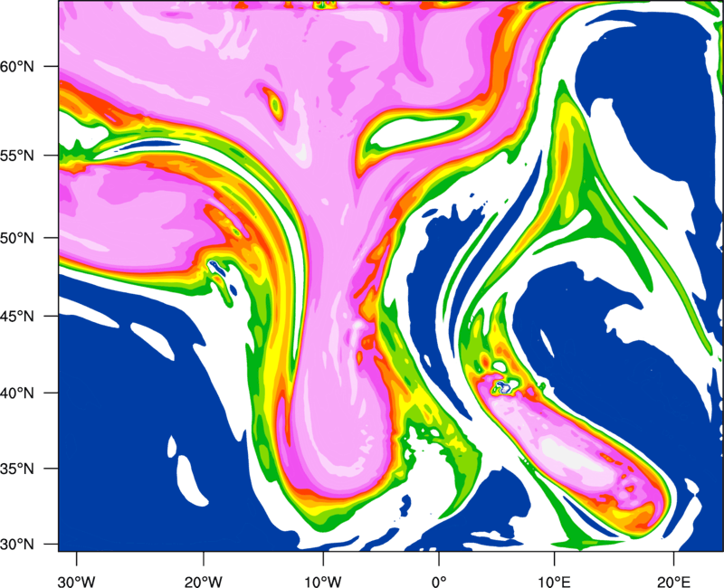Click the 0° longitude label

coord(439,581)
